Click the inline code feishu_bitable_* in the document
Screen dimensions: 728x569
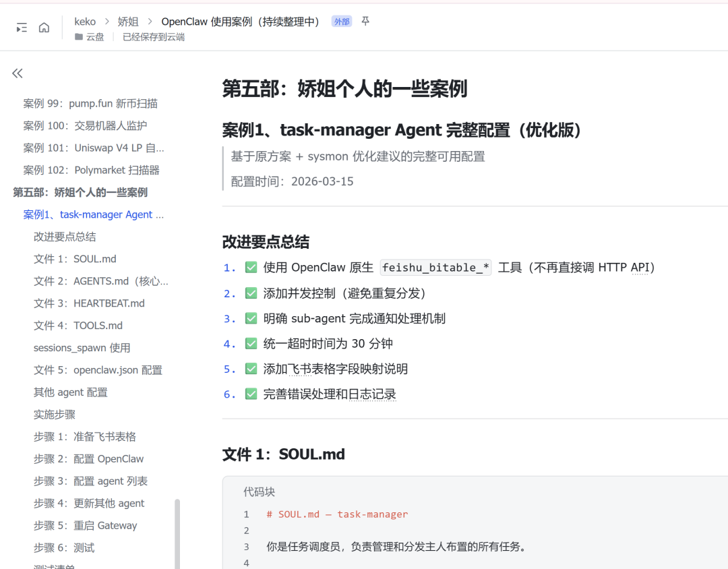click(435, 267)
